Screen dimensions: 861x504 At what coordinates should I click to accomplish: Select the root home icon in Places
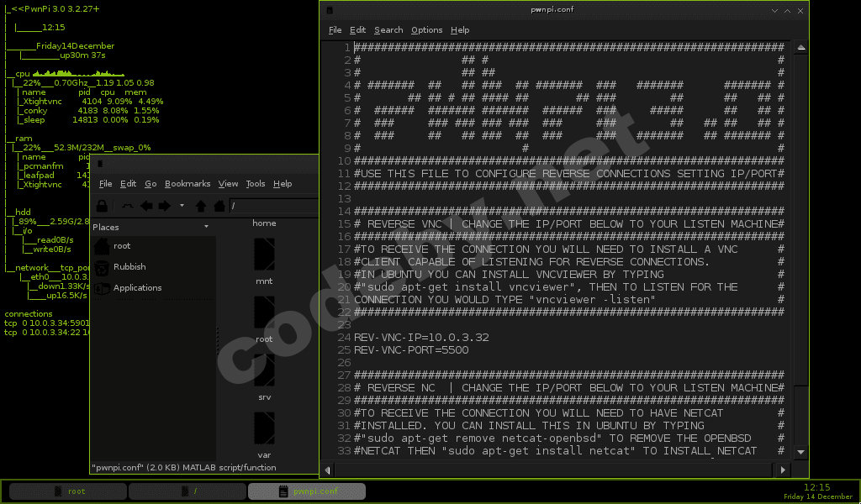102,245
